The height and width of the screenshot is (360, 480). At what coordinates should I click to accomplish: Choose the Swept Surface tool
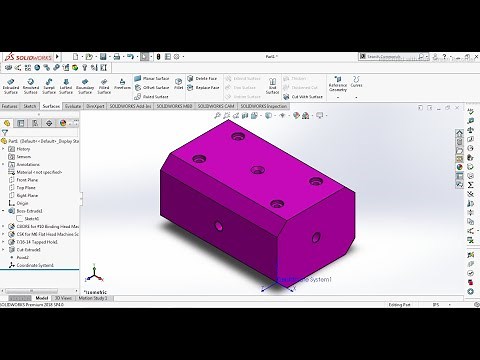[49, 86]
